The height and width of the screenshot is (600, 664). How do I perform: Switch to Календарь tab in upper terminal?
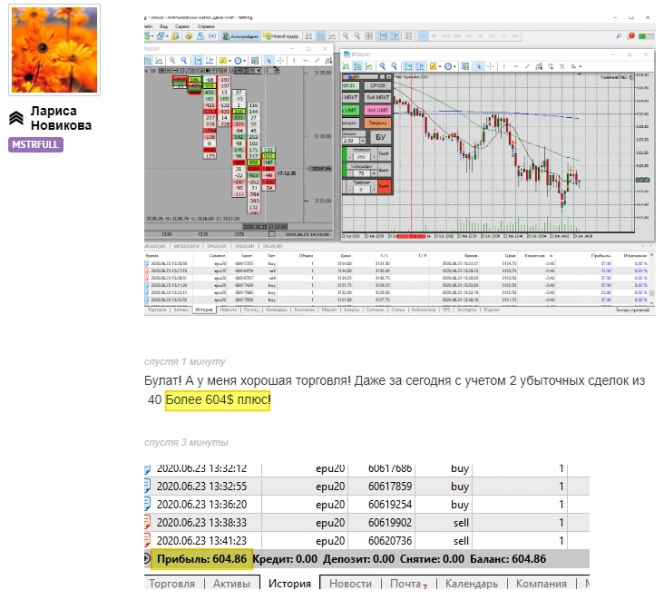277,310
